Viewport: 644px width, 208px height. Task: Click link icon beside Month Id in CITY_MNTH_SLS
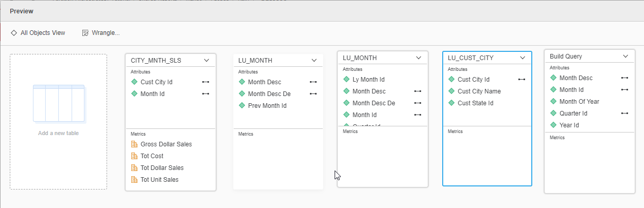pos(205,94)
